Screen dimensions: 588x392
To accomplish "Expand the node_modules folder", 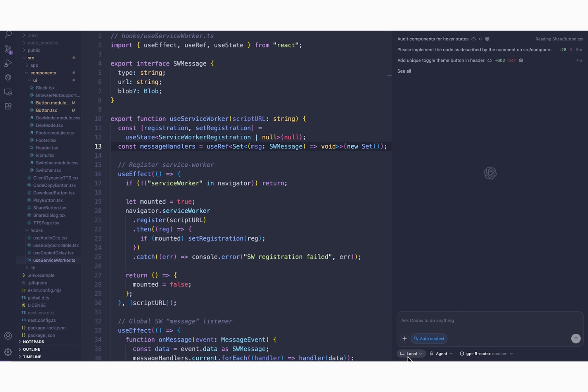I will click(x=43, y=43).
